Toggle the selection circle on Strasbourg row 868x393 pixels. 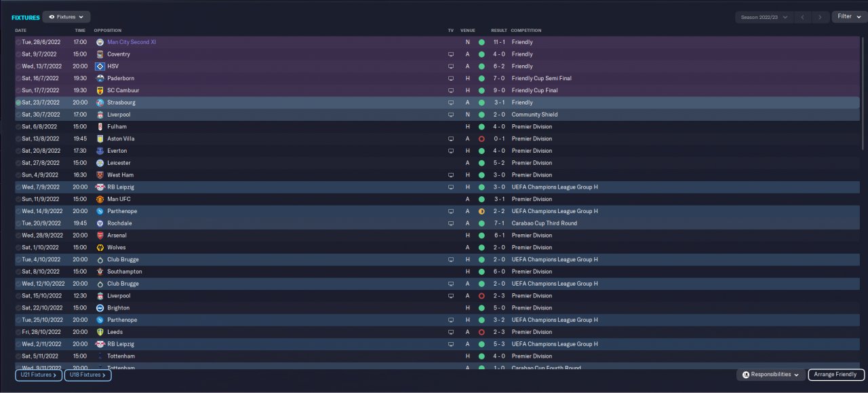(18, 102)
